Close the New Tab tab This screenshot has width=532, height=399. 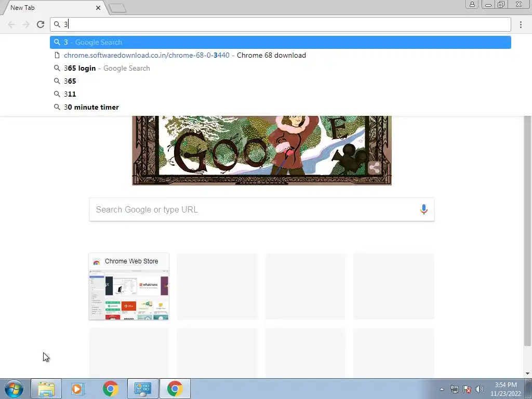[98, 7]
